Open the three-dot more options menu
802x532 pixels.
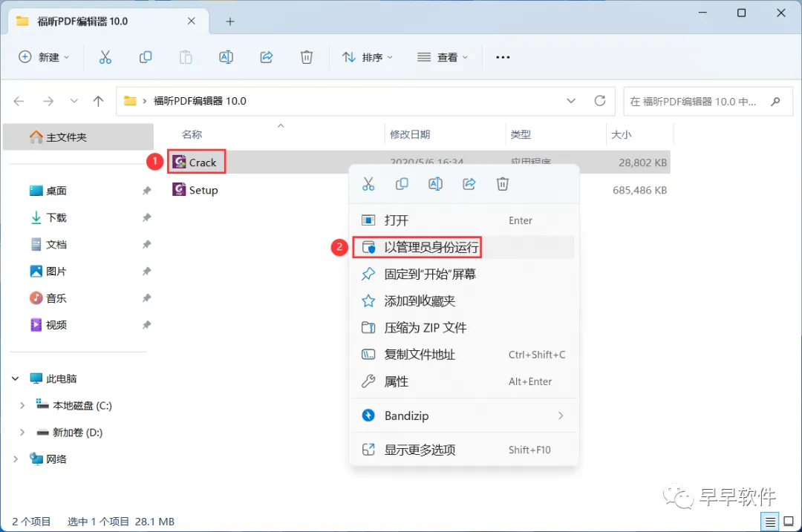(x=503, y=57)
